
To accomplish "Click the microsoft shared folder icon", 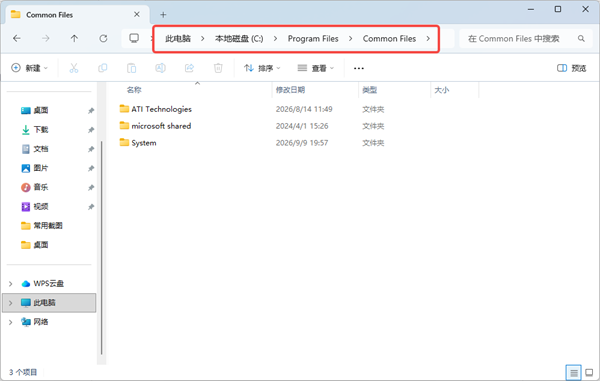I will click(124, 125).
